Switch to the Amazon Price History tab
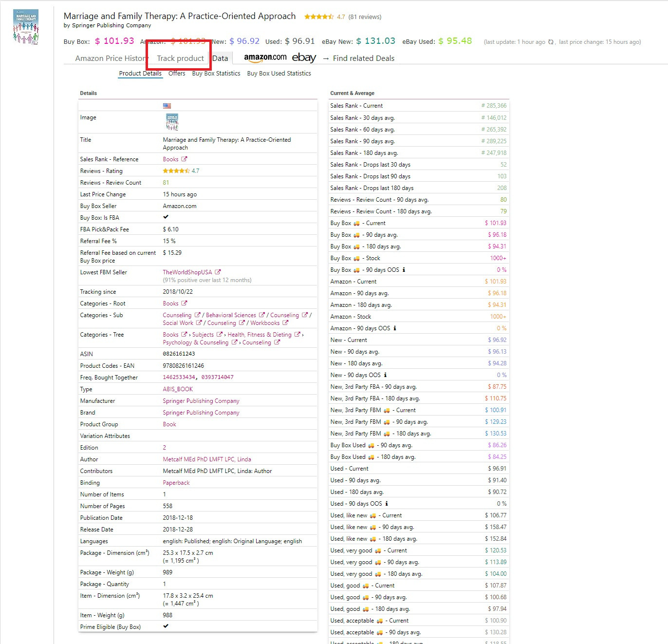 (111, 58)
